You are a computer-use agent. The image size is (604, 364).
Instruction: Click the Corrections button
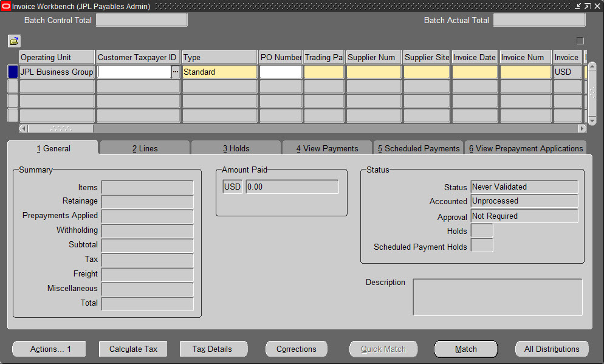coord(296,349)
